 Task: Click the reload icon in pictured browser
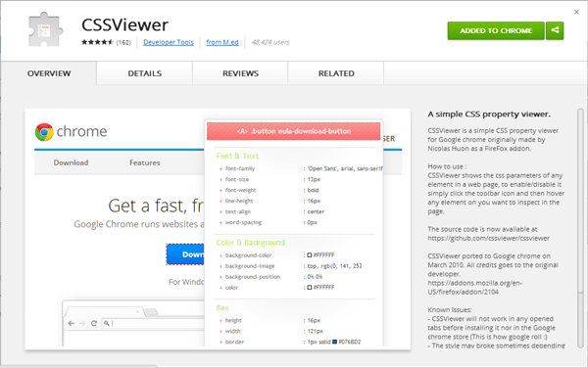click(x=94, y=323)
